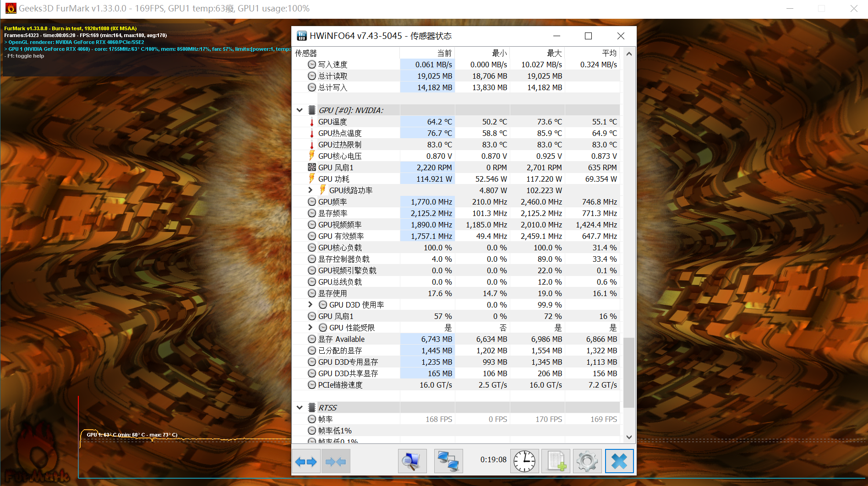Expand the GPU D3D 使用率 entry
The height and width of the screenshot is (486, 868).
[310, 304]
